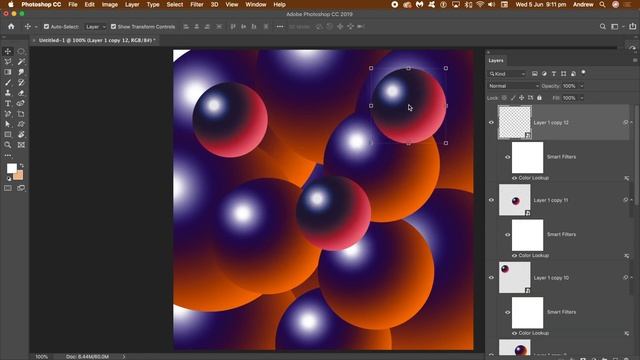Select the Brush tool
Screen dimensions: 640x360
(x=8, y=82)
